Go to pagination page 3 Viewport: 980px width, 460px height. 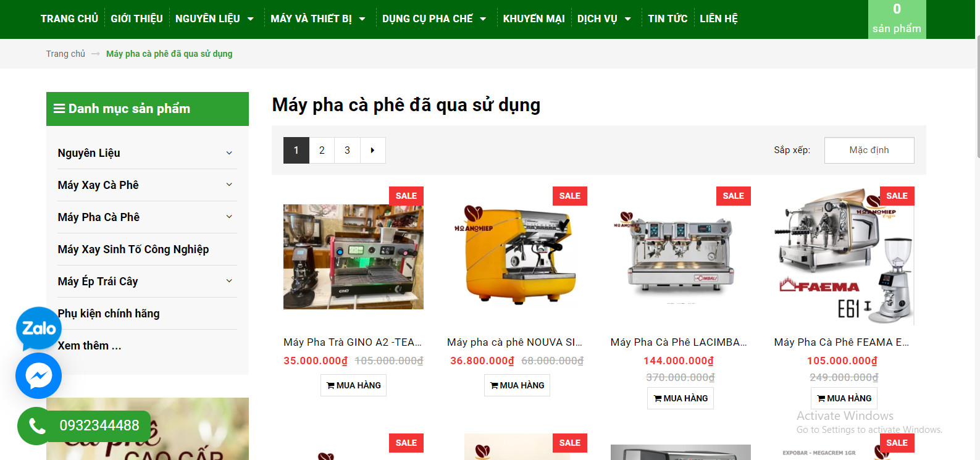[347, 150]
